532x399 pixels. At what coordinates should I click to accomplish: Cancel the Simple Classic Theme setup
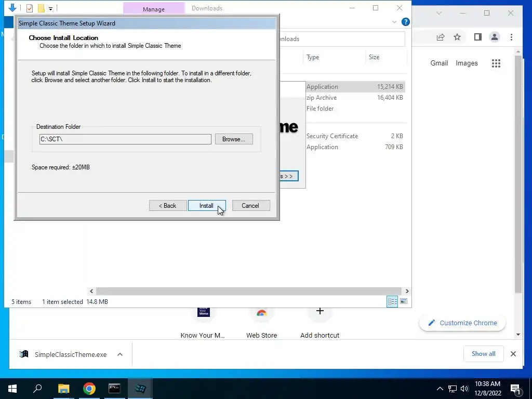pos(251,206)
